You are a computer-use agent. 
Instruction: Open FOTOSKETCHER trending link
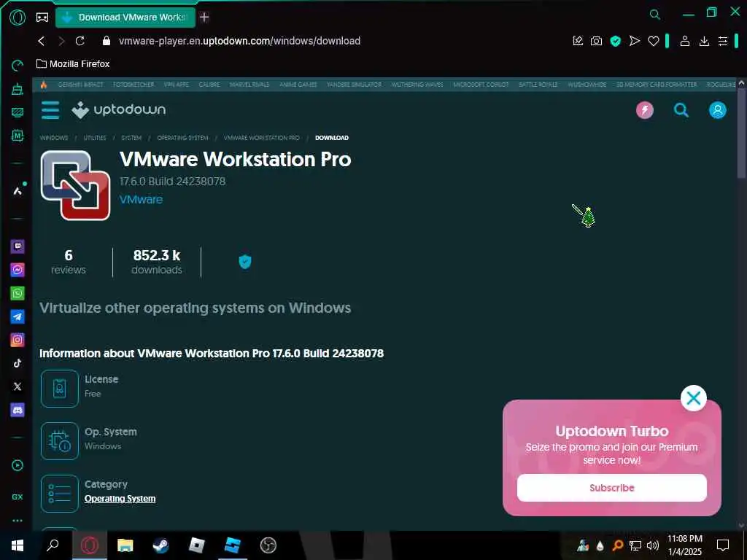pyautogui.click(x=133, y=85)
